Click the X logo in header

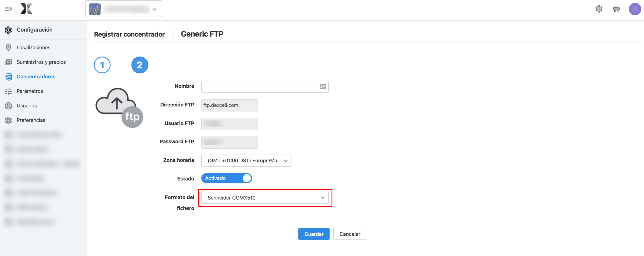(26, 9)
